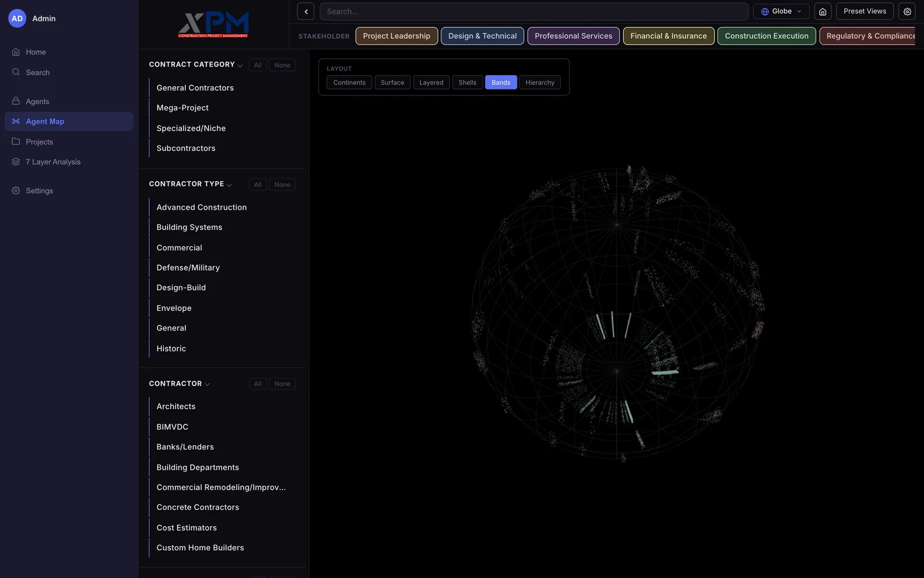Select the Bands layout
Viewport: 924px width, 578px height.
coord(501,83)
